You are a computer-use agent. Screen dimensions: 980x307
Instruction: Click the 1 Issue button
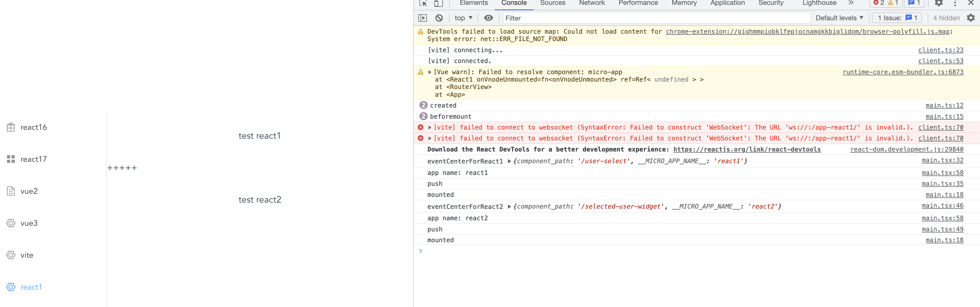coord(897,18)
